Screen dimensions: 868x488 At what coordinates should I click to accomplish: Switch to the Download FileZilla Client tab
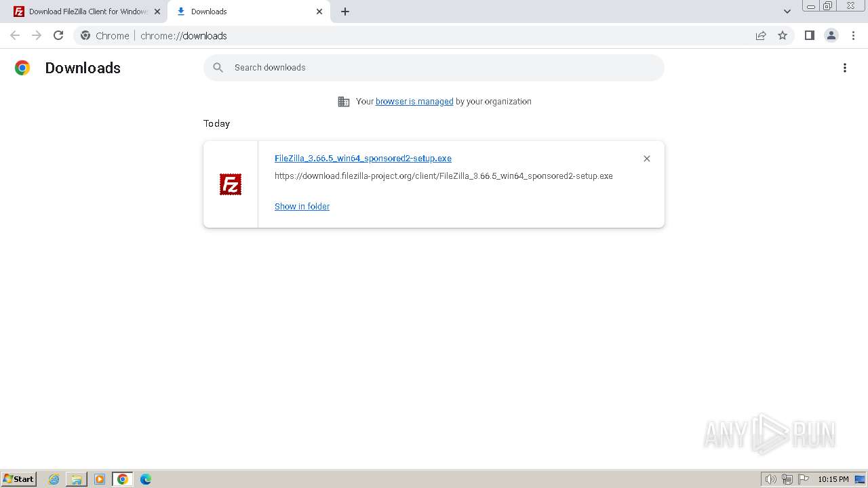(x=88, y=12)
